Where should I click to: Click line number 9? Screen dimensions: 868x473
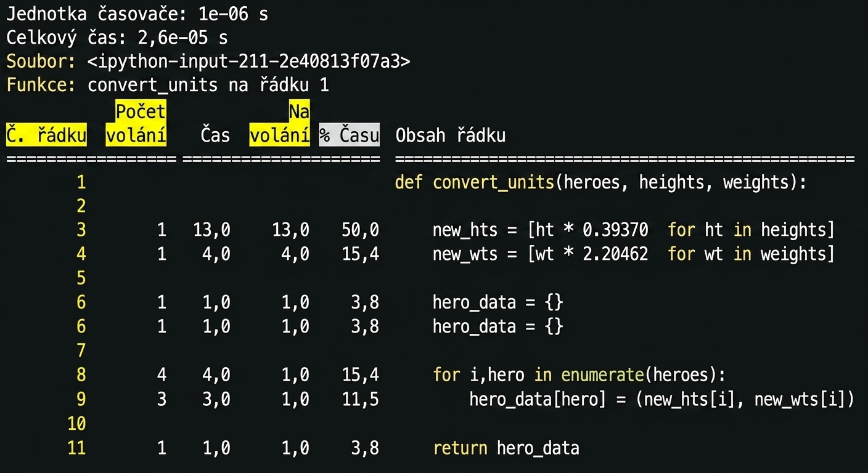point(81,399)
